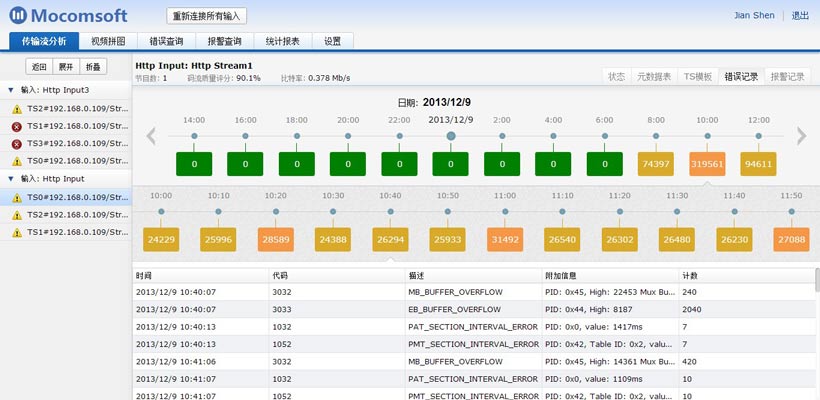Open the 传输流分析 tab
This screenshot has height=400, width=820.
point(44,41)
